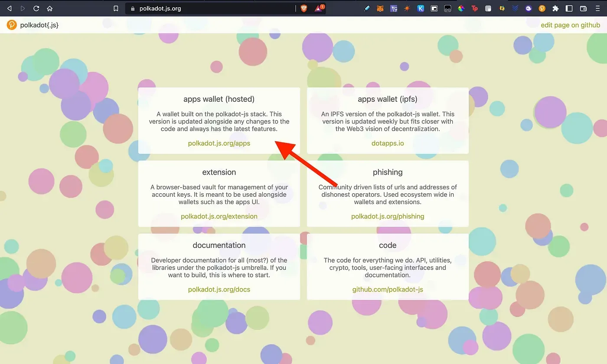607x364 pixels.
Task: Open the polkadot.js.org/phishing link
Action: point(388,216)
